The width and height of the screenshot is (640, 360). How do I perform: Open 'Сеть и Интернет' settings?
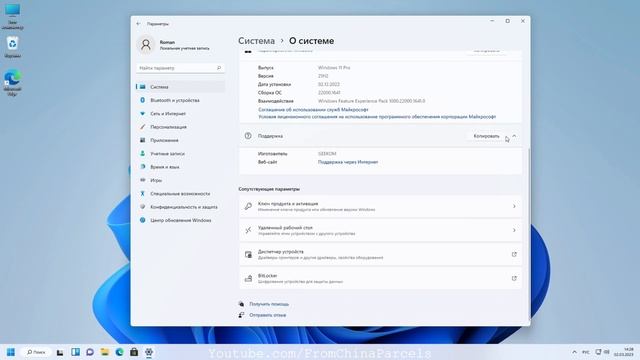(x=180, y=113)
